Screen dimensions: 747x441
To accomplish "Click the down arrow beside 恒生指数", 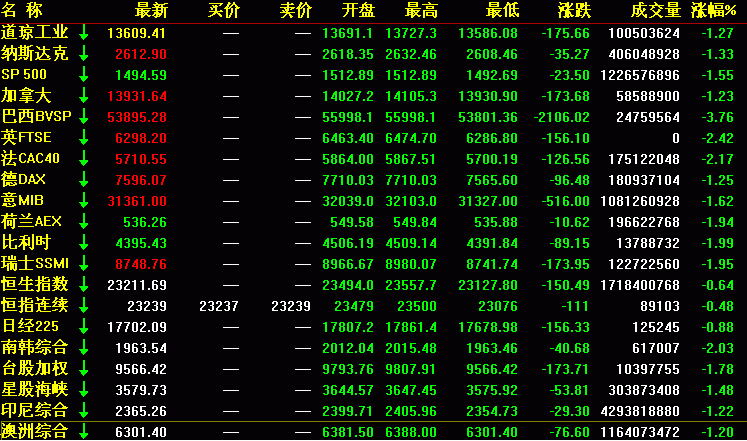I will click(84, 284).
